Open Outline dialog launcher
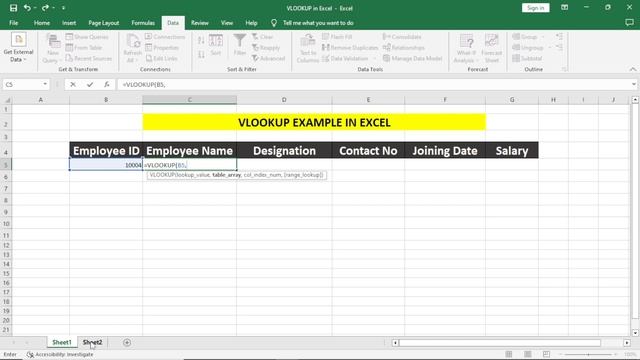This screenshot has height=360, width=640. [x=564, y=69]
